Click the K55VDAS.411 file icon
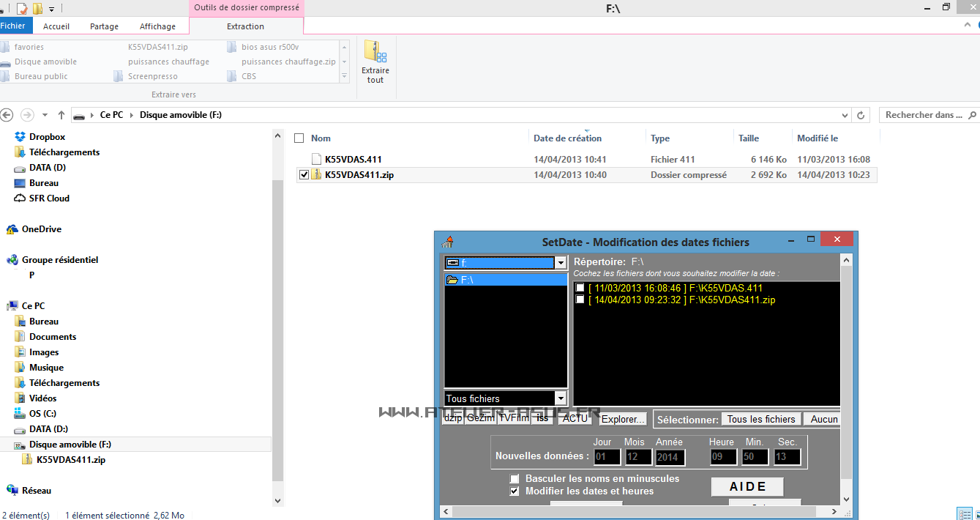This screenshot has width=980, height=520. 316,159
